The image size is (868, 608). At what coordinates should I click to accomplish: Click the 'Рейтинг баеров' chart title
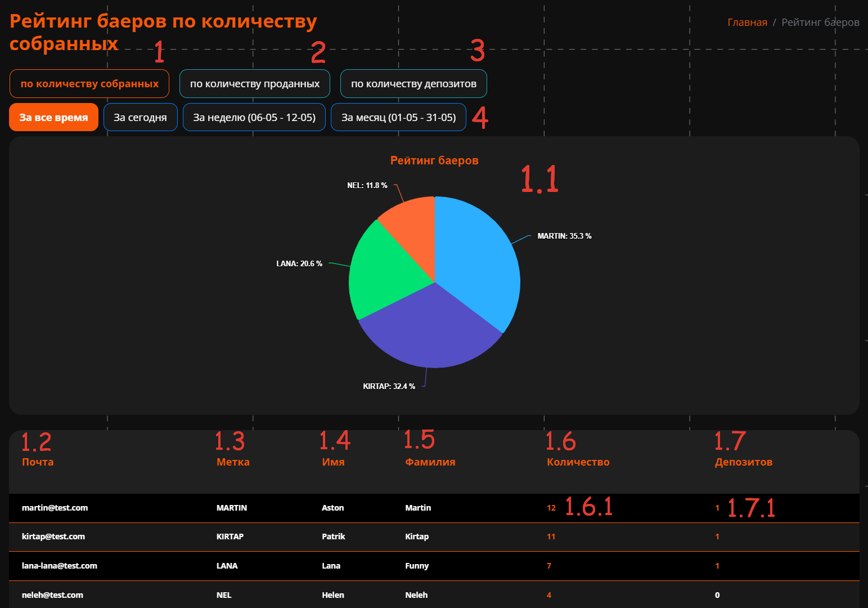434,160
